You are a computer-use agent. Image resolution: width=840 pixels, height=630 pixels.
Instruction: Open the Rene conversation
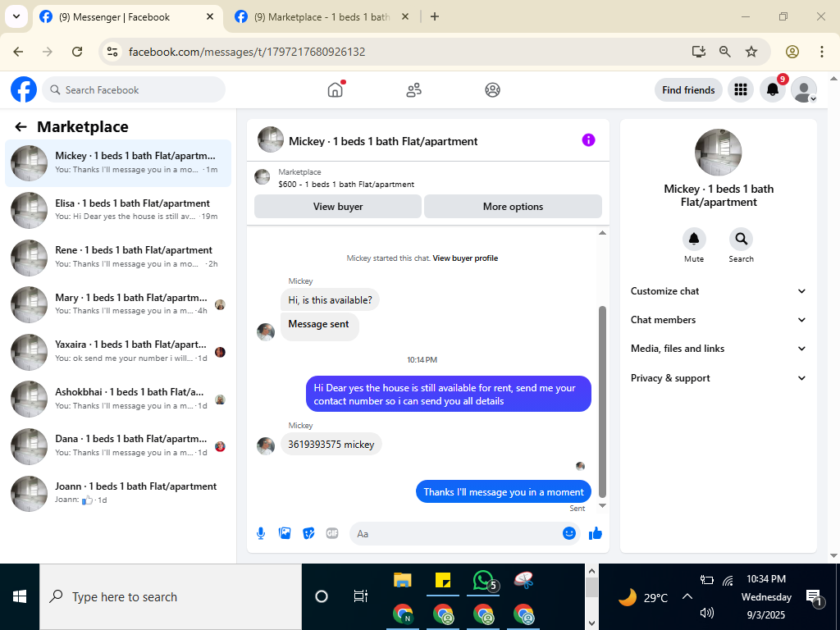click(118, 257)
